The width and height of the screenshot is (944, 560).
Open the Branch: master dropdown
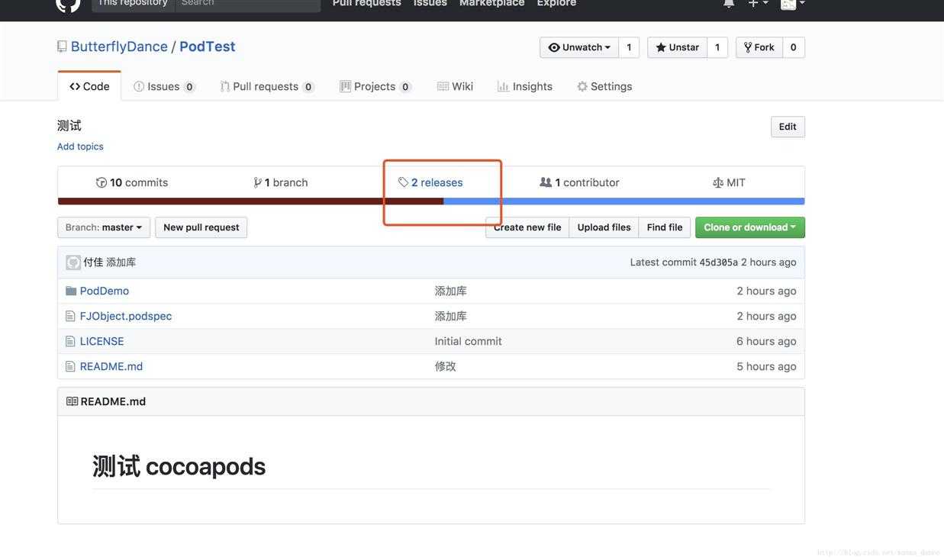pyautogui.click(x=104, y=227)
